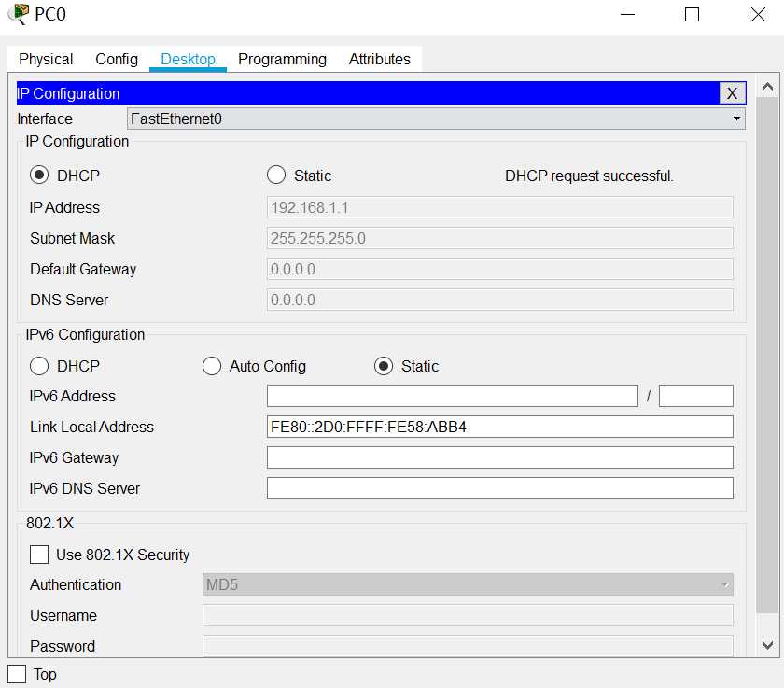Close the PC0 window
The width and height of the screenshot is (784, 688).
758,15
